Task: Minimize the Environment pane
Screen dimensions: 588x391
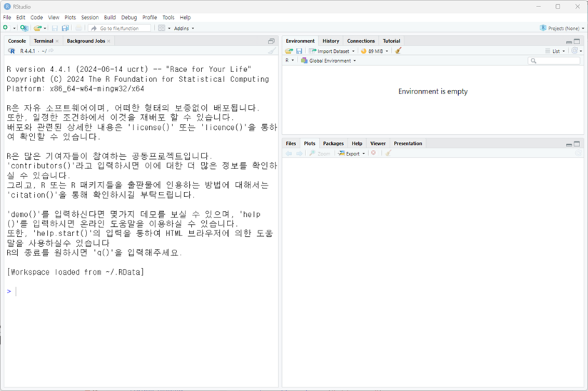Action: tap(569, 41)
